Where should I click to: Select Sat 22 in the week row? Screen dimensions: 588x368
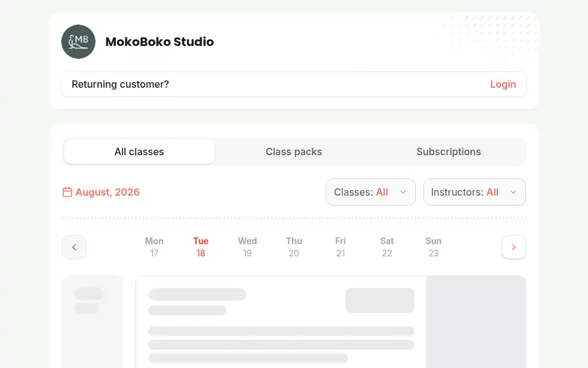(x=387, y=247)
